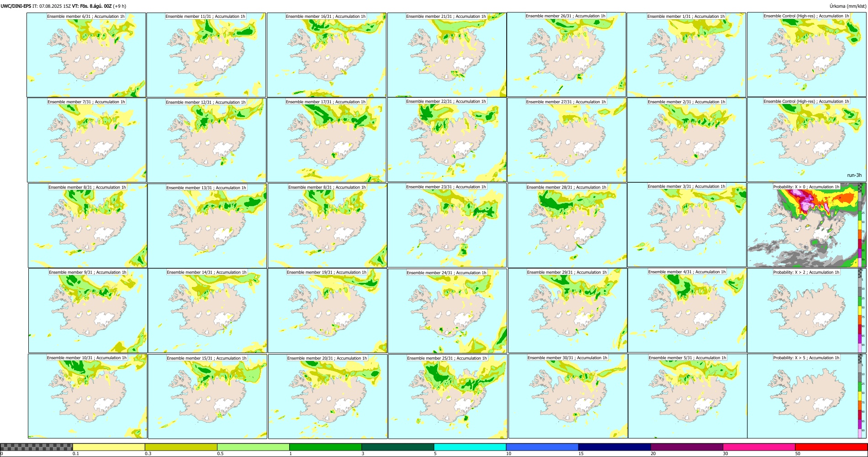Click the 'Ensemble member 27/31 ; Accumulation 1h' label
The width and height of the screenshot is (868, 457).
[566, 102]
